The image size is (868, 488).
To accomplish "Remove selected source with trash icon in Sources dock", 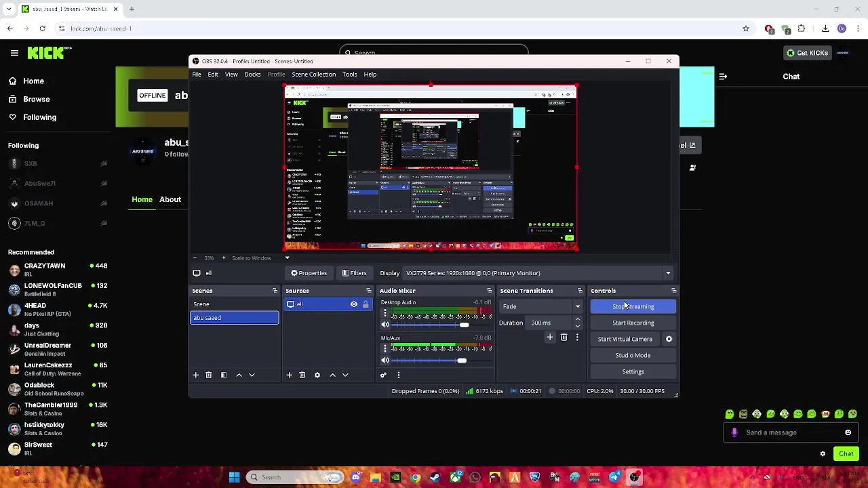I will point(302,375).
